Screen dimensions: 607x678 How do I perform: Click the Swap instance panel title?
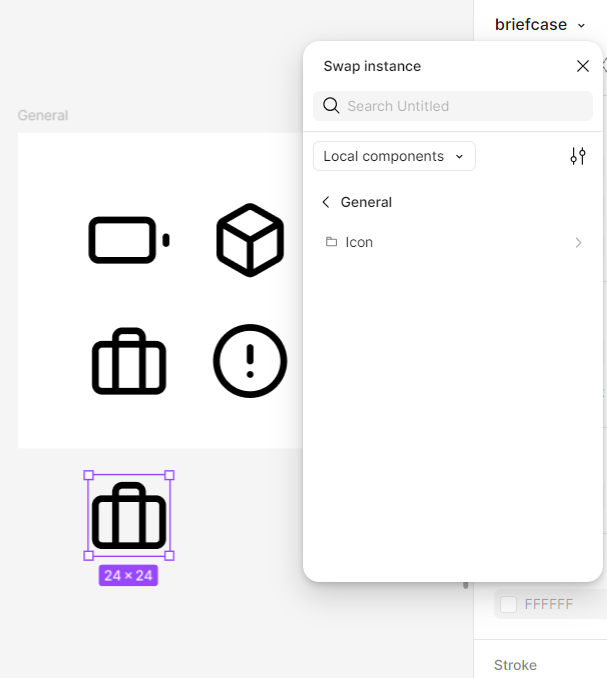372,66
